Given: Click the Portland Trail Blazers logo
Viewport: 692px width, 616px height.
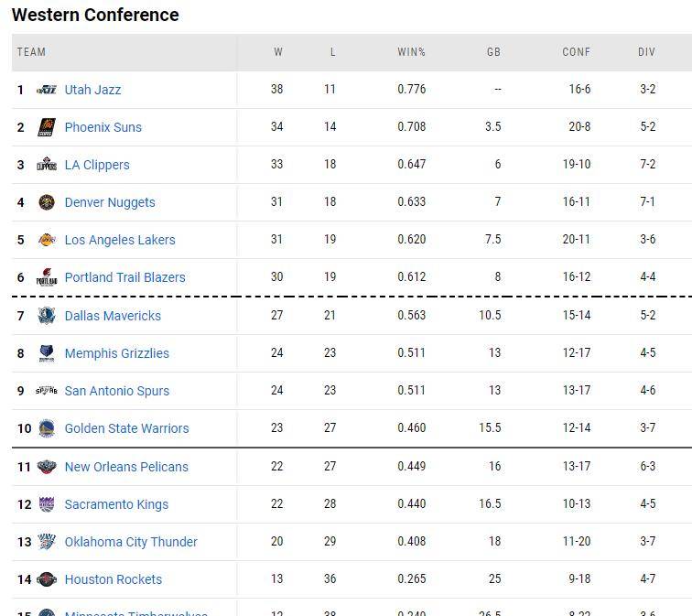Looking at the screenshot, I should [x=47, y=277].
